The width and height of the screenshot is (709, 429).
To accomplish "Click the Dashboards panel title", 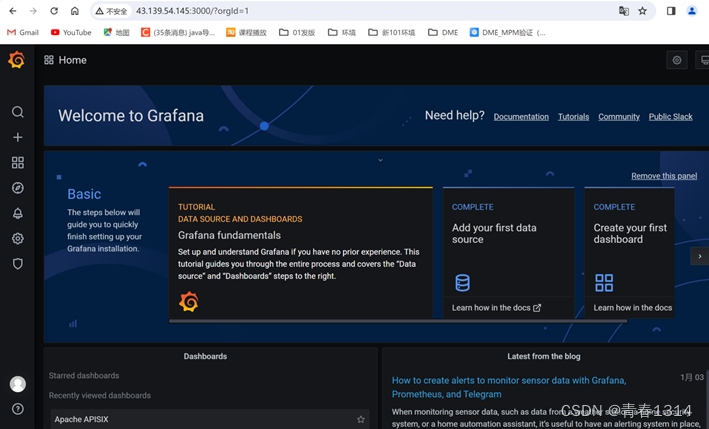I will (205, 356).
